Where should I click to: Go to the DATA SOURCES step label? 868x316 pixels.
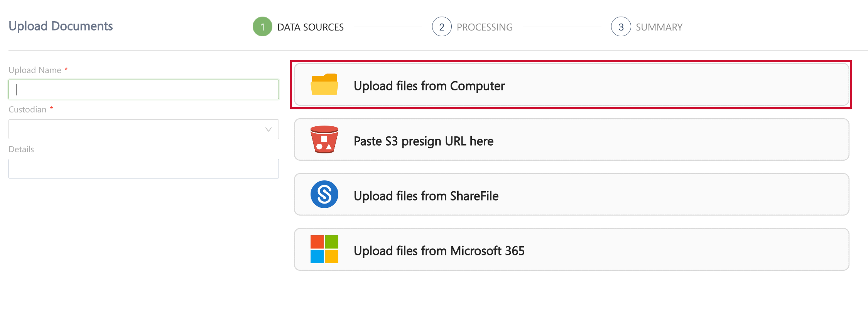tap(310, 27)
